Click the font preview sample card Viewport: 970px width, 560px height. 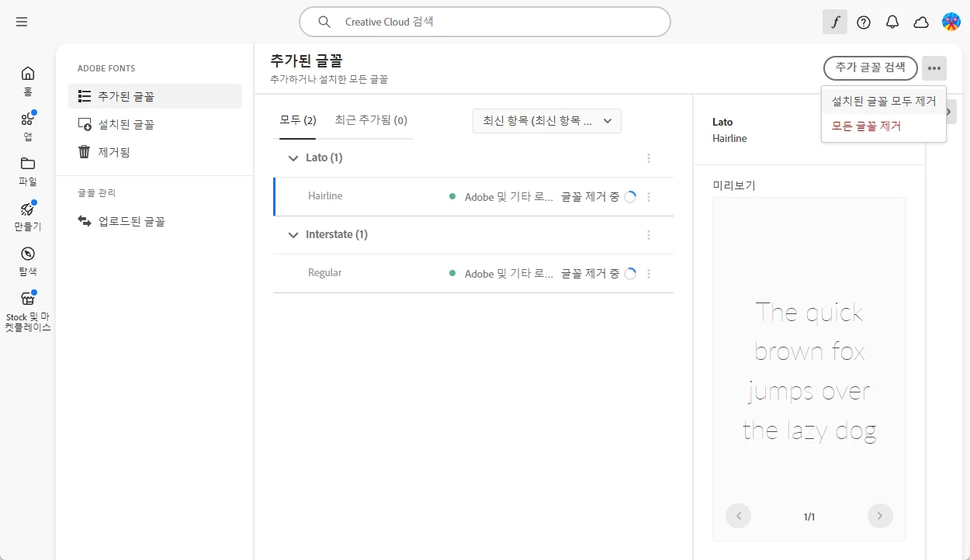809,369
